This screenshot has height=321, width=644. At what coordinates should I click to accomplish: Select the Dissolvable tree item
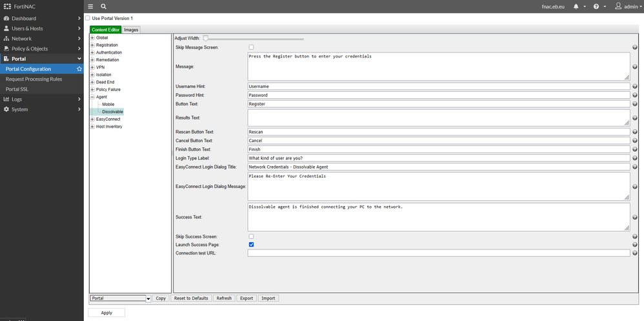[x=112, y=112]
